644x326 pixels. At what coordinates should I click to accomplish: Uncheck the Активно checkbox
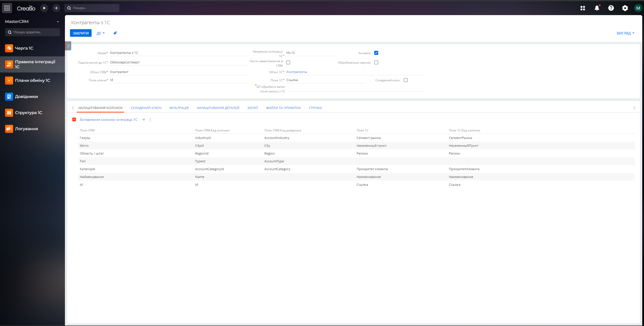click(x=376, y=53)
